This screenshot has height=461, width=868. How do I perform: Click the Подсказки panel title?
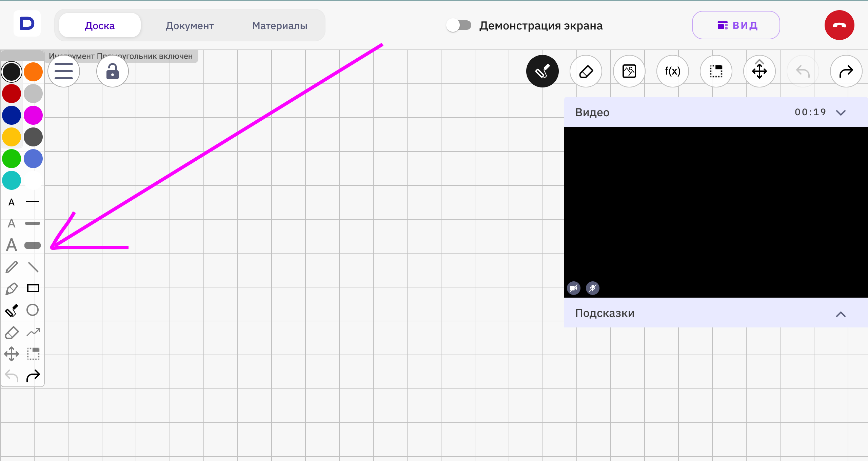pos(605,313)
